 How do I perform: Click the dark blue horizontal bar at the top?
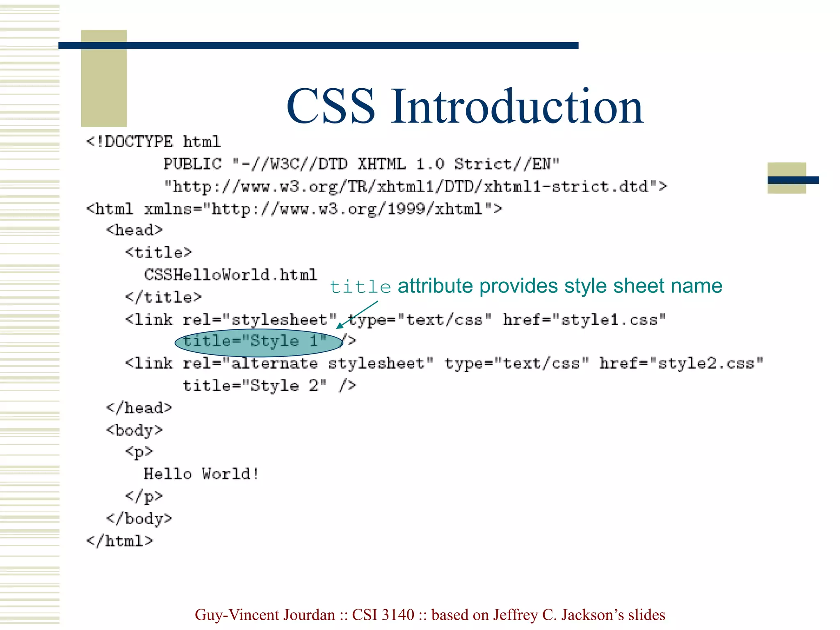tap(318, 46)
